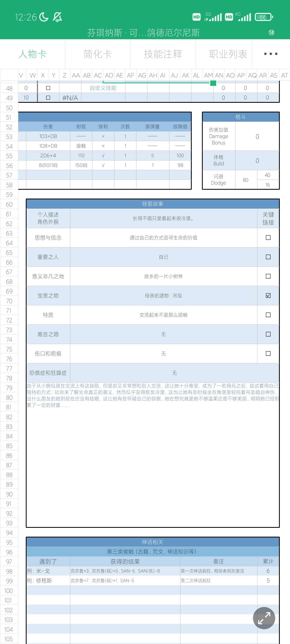
Task: Select the long backstory paragraph cell
Action: tap(153, 455)
